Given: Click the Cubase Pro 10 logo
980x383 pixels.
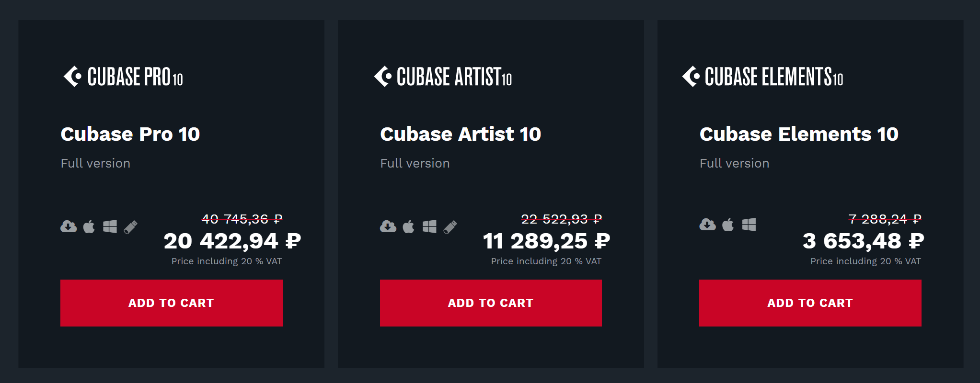Looking at the screenshot, I should click(x=123, y=77).
